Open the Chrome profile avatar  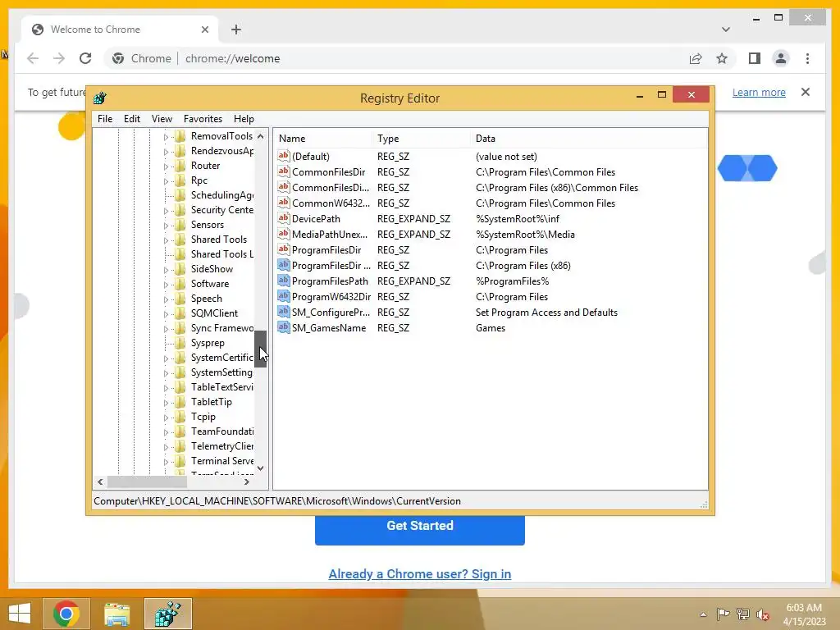(781, 58)
